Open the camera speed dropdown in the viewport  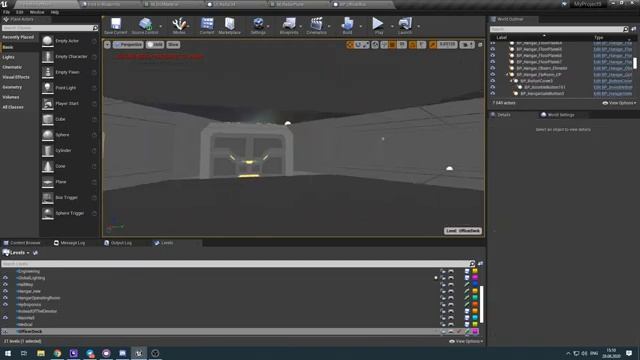(467, 44)
